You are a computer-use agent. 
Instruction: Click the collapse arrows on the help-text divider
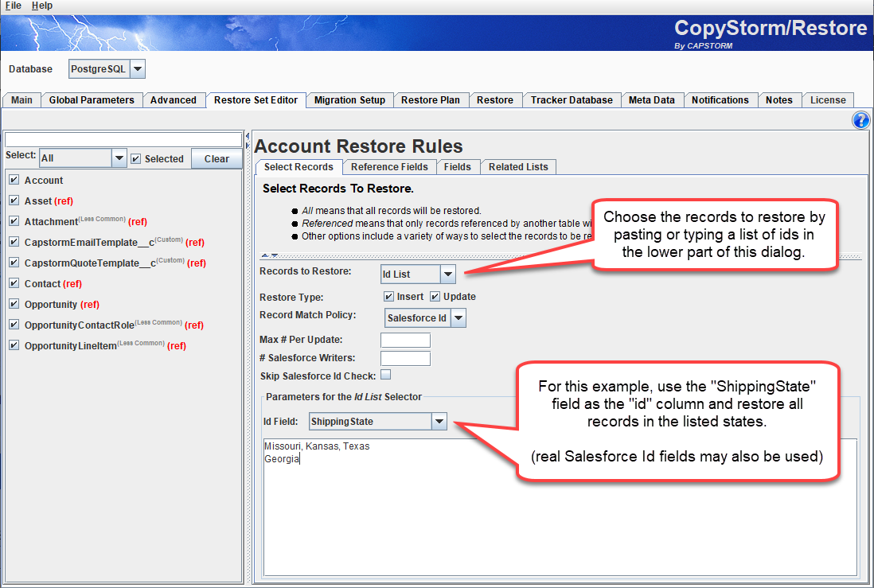click(270, 255)
